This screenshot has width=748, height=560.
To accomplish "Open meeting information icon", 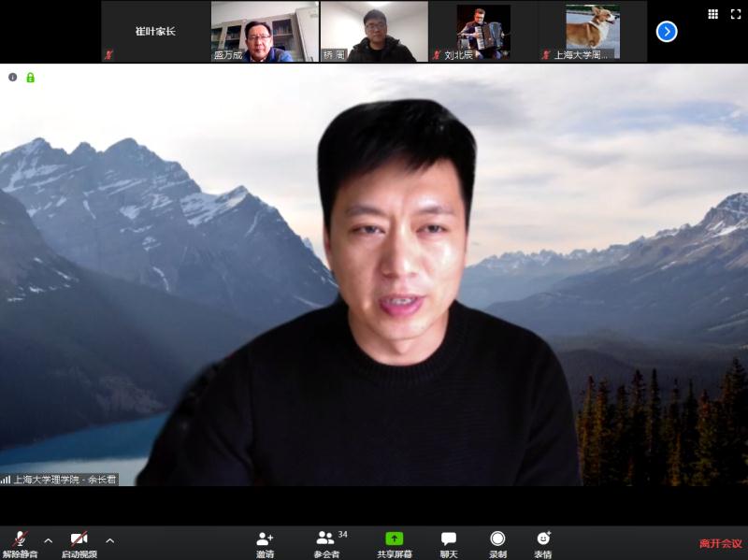I will [x=13, y=78].
